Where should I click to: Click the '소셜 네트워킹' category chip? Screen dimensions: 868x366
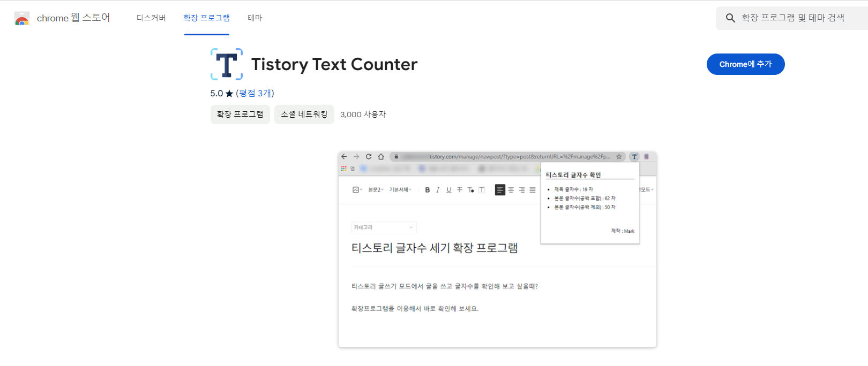coord(304,115)
